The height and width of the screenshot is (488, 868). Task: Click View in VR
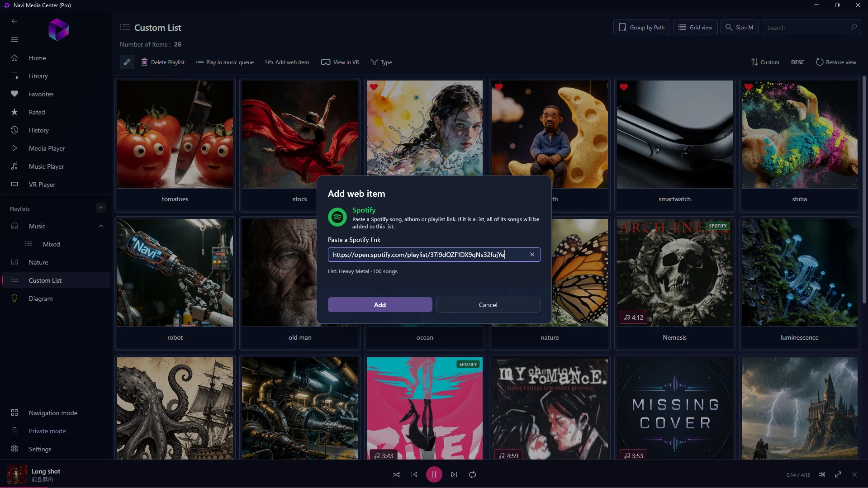coord(340,62)
